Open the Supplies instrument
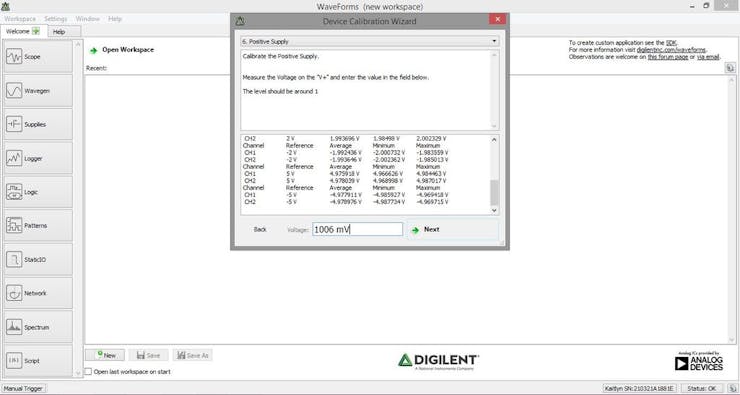Screen dimensions: 740x395 tap(38, 125)
